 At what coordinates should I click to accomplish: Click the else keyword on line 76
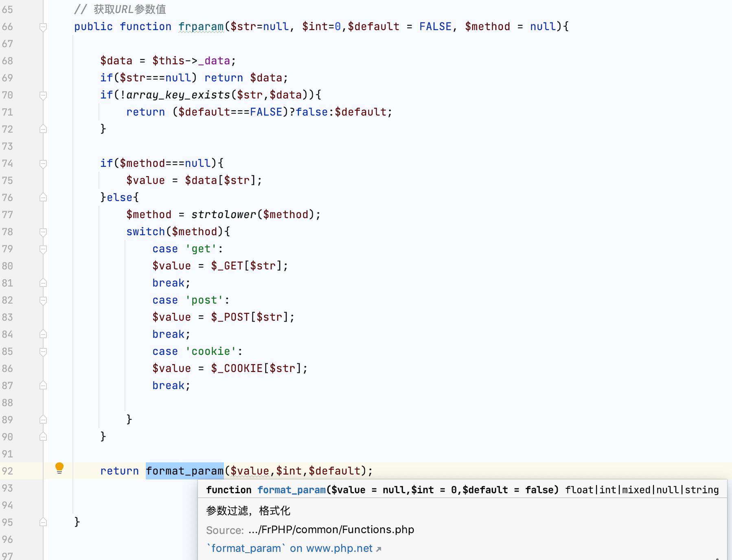(x=120, y=198)
